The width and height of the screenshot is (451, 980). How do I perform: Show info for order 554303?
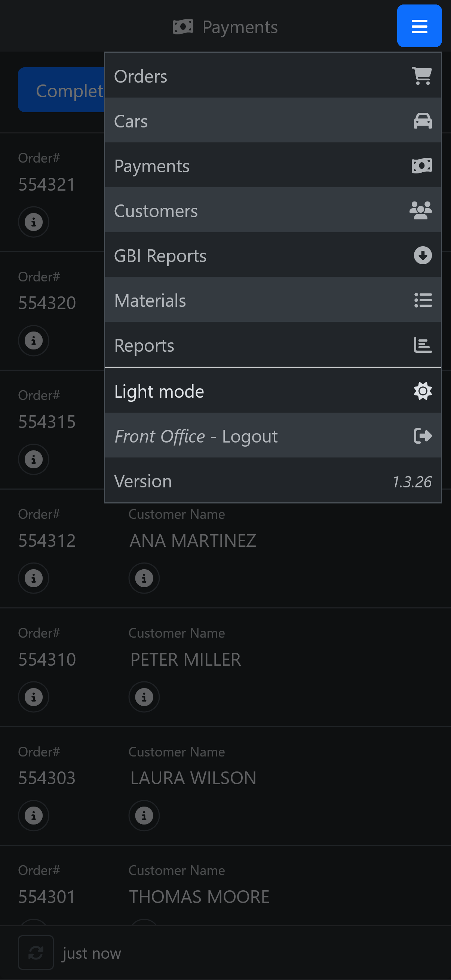pyautogui.click(x=34, y=815)
